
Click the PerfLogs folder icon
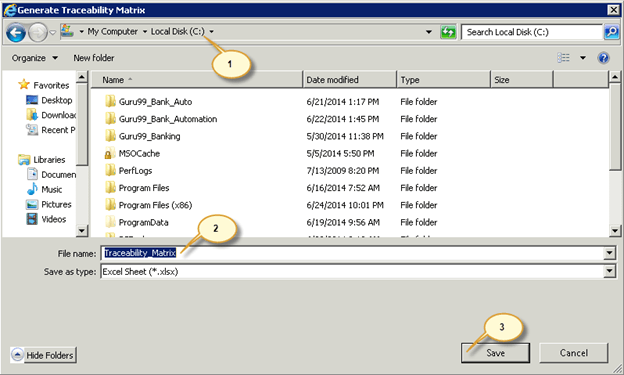tap(110, 170)
